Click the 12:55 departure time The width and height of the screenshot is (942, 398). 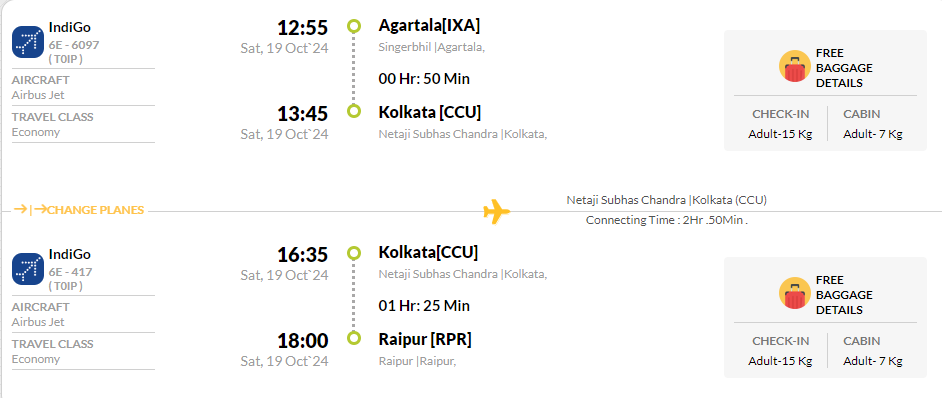(302, 28)
